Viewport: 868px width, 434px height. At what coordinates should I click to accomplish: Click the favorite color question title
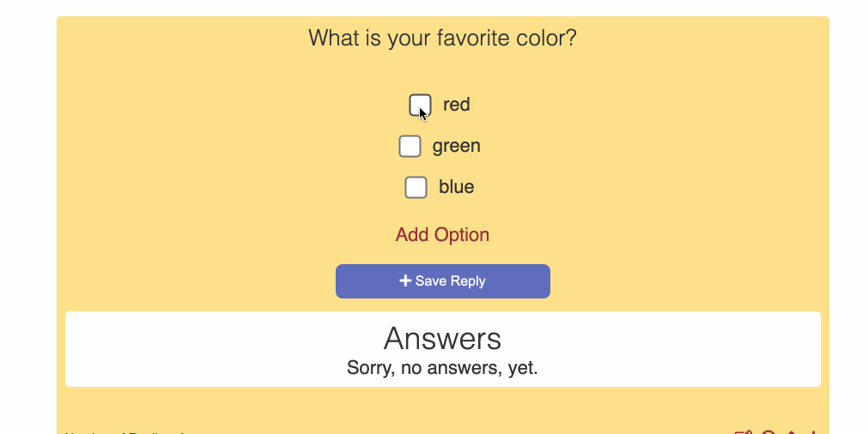point(442,39)
